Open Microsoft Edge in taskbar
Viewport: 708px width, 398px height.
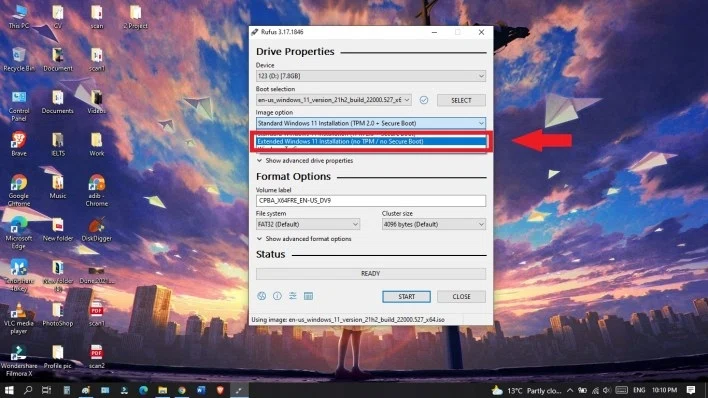[x=144, y=390]
